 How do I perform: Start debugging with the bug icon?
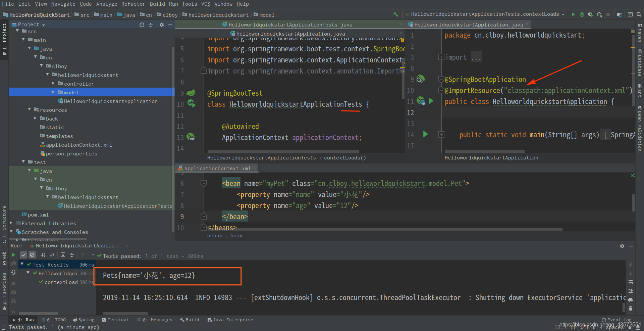tap(582, 14)
